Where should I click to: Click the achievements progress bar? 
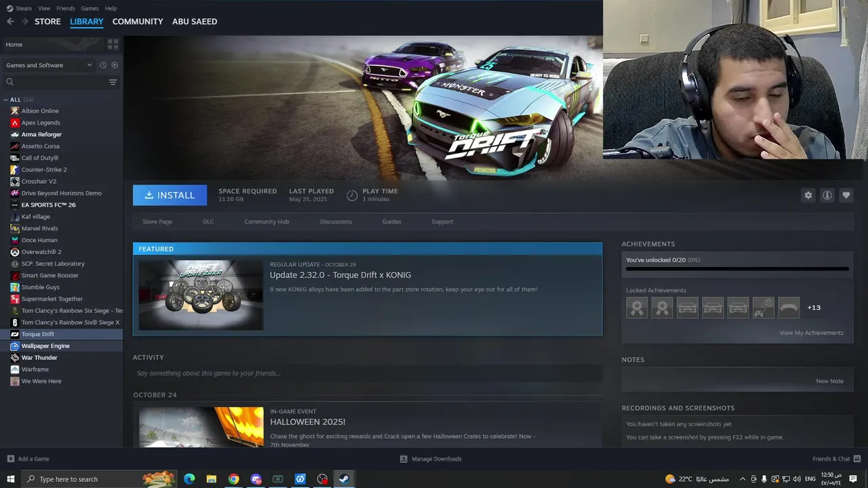coord(737,269)
